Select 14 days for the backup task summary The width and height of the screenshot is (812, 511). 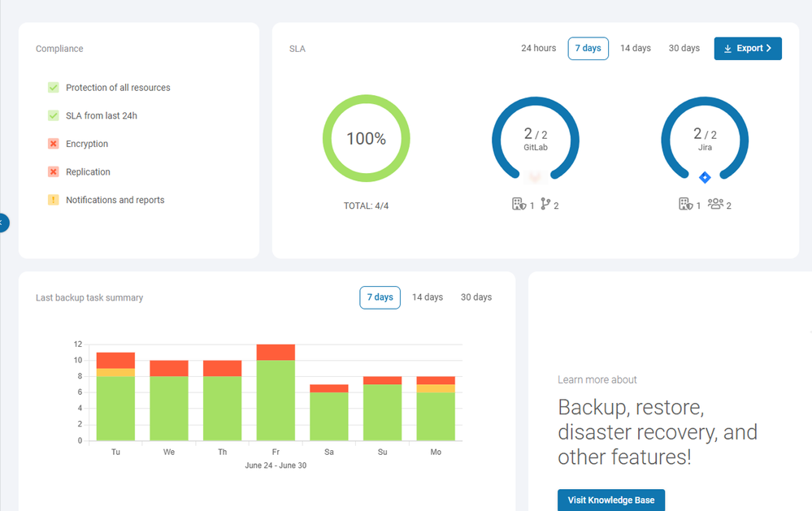tap(427, 297)
